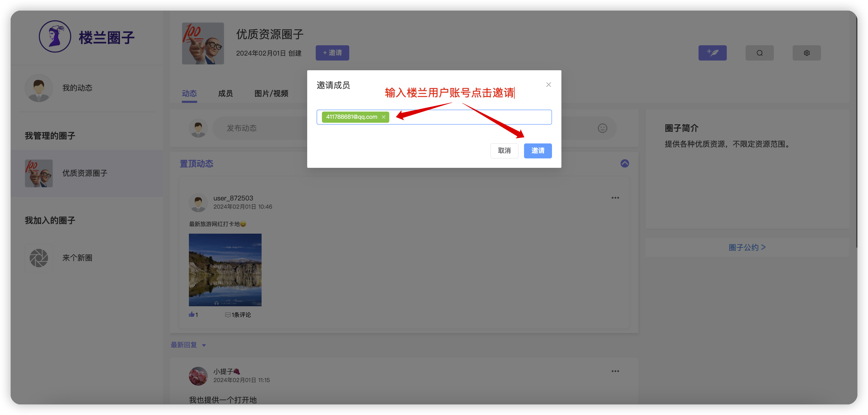
Task: Open the emoji smiley picker
Action: point(602,128)
